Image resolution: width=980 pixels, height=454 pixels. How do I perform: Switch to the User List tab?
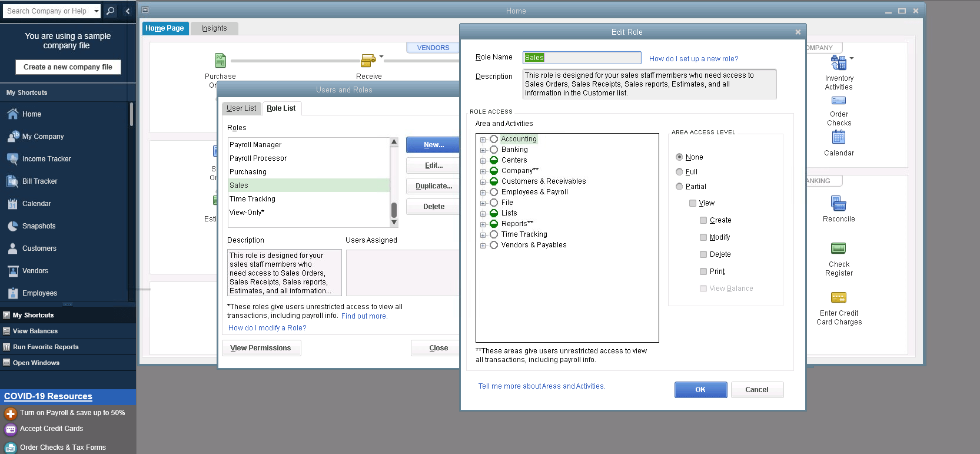coord(241,108)
